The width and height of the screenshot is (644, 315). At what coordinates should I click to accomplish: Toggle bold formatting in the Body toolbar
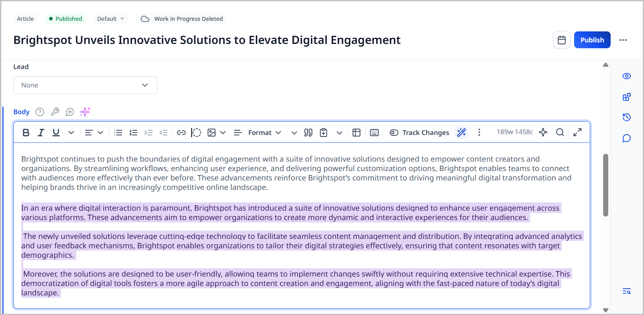tap(26, 133)
